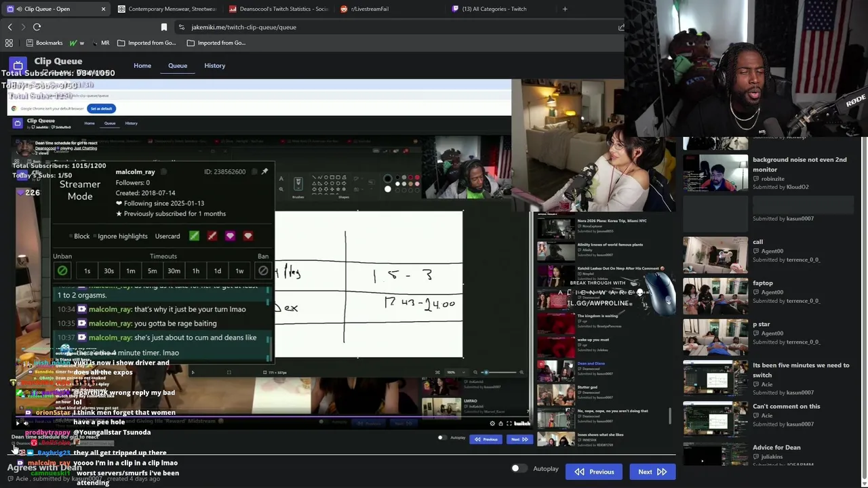This screenshot has width=868, height=488.
Task: Click the malcolm_ray username on usercard
Action: pos(135,171)
